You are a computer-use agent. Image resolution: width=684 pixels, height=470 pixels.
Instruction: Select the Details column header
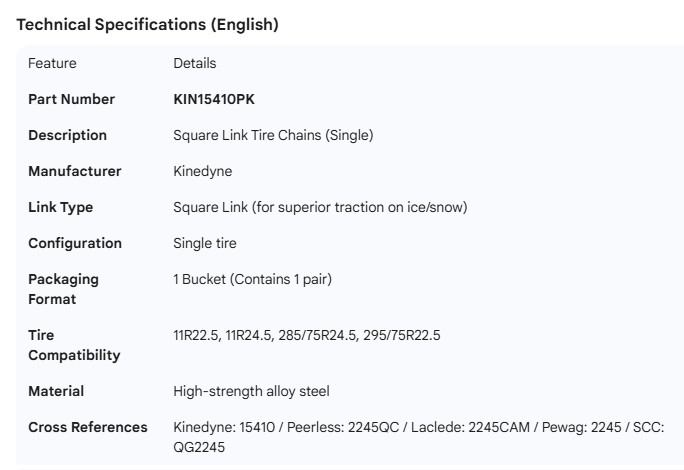(x=194, y=63)
